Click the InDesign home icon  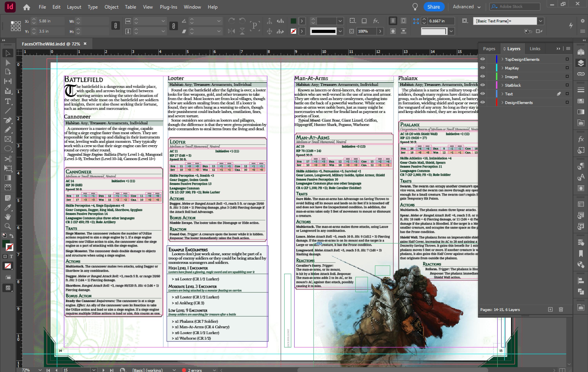tap(27, 7)
